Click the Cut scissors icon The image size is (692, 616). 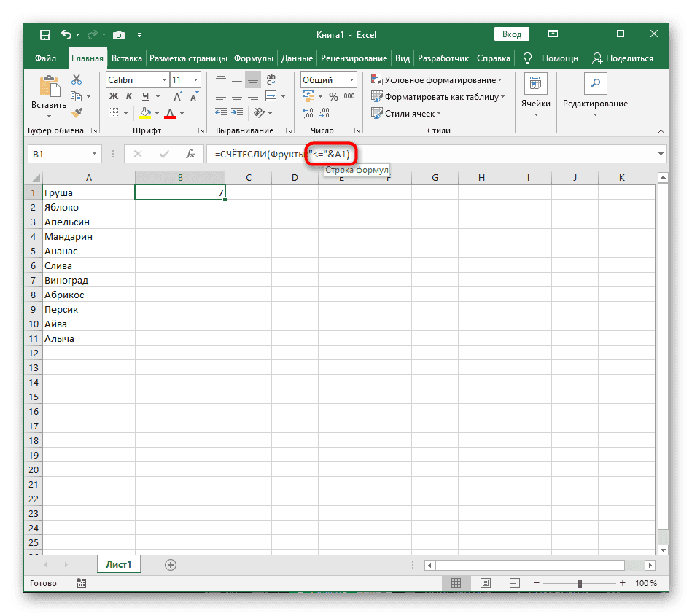point(77,80)
